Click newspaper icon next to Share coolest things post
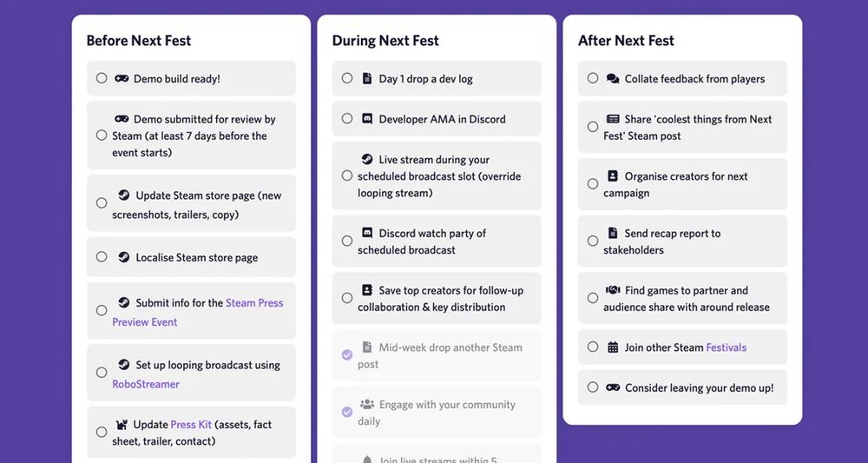 [x=613, y=119]
